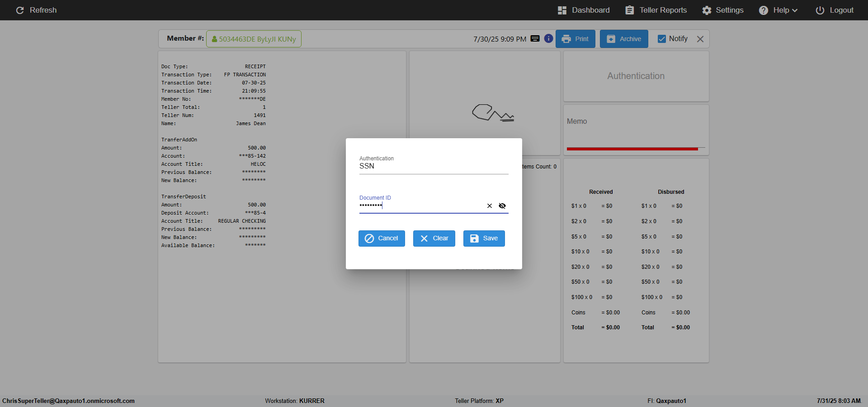Toggle the Notify checkbox

pyautogui.click(x=662, y=39)
